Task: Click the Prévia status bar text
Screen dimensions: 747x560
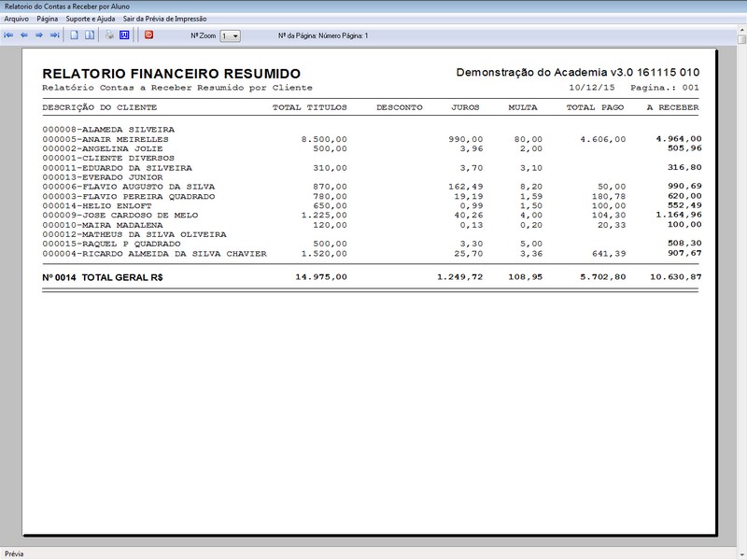Action: click(x=14, y=553)
